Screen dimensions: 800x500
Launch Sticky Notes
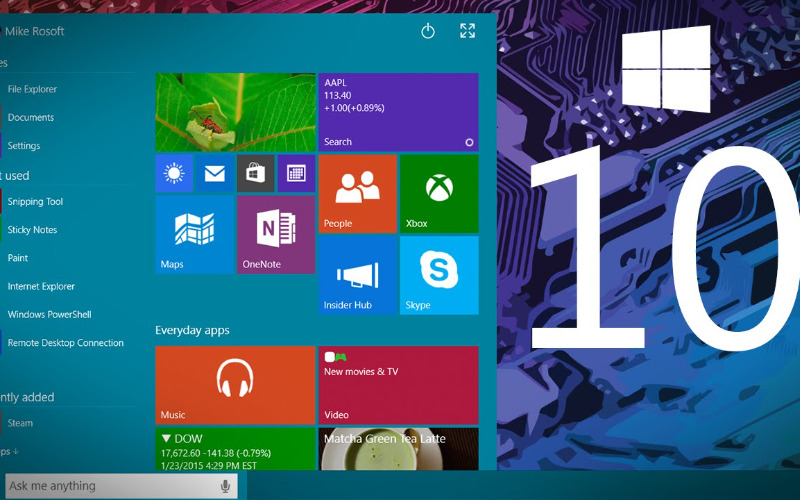(32, 230)
